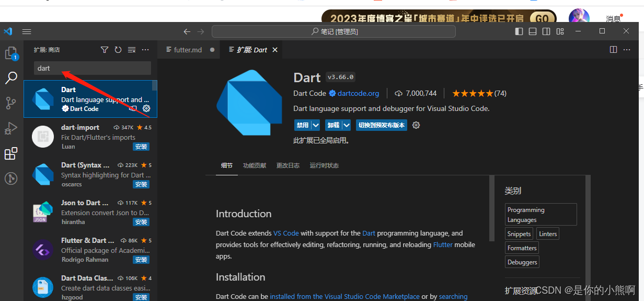Select the Dart extension list item
Viewport: 644px width, 301px height.
pos(90,99)
